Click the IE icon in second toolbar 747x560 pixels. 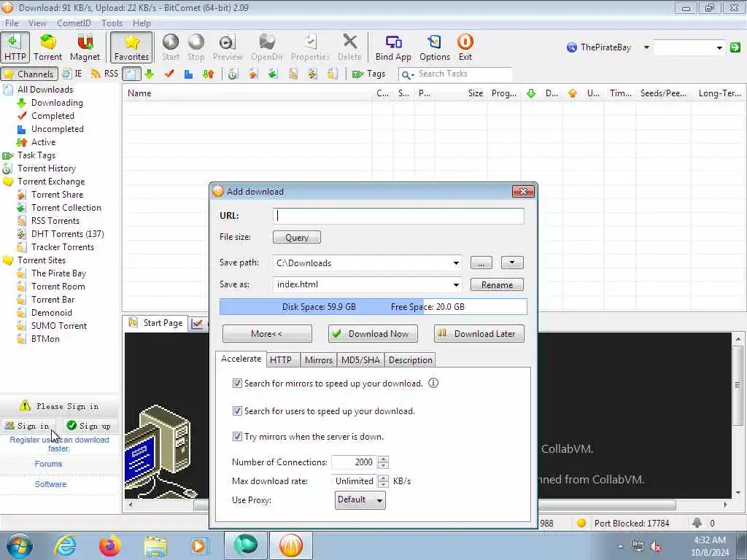tap(72, 74)
